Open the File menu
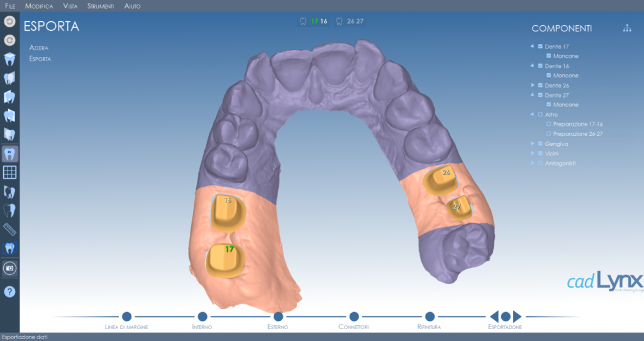This screenshot has width=644, height=341. (x=10, y=6)
